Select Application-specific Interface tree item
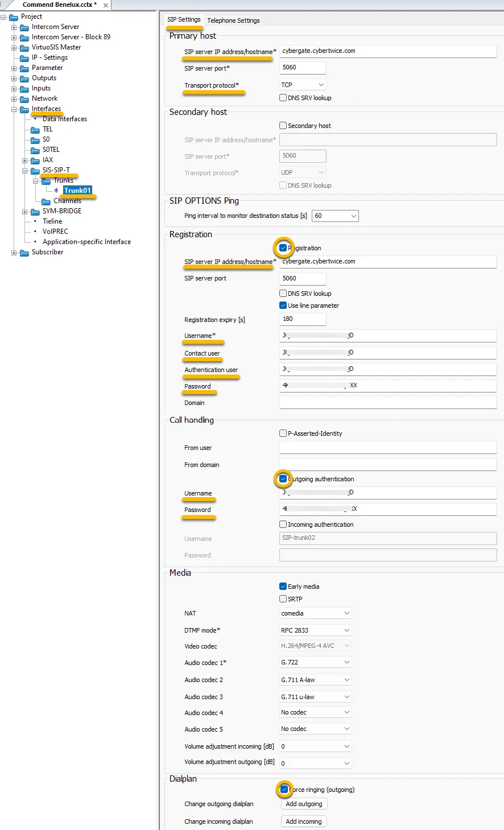This screenshot has width=504, height=830. point(86,242)
